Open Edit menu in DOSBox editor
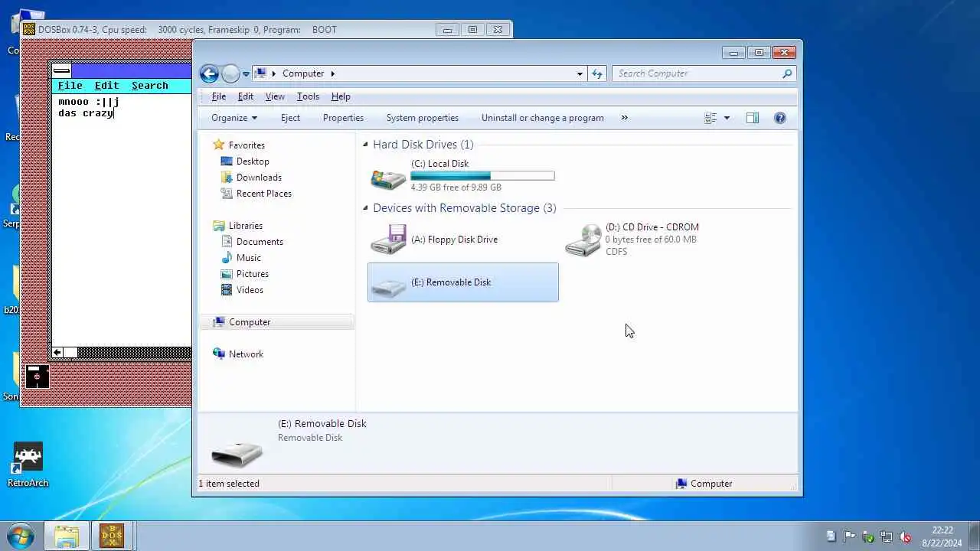The height and width of the screenshot is (551, 980). pyautogui.click(x=106, y=86)
